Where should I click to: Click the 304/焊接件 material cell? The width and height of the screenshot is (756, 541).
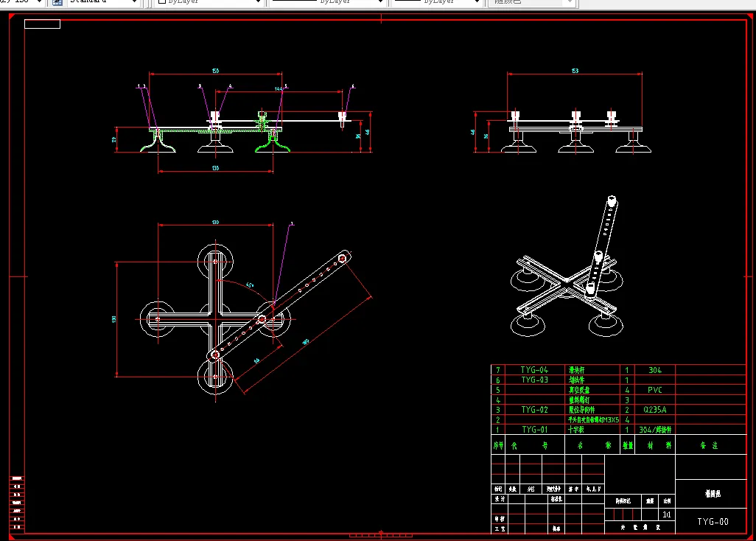[655, 429]
